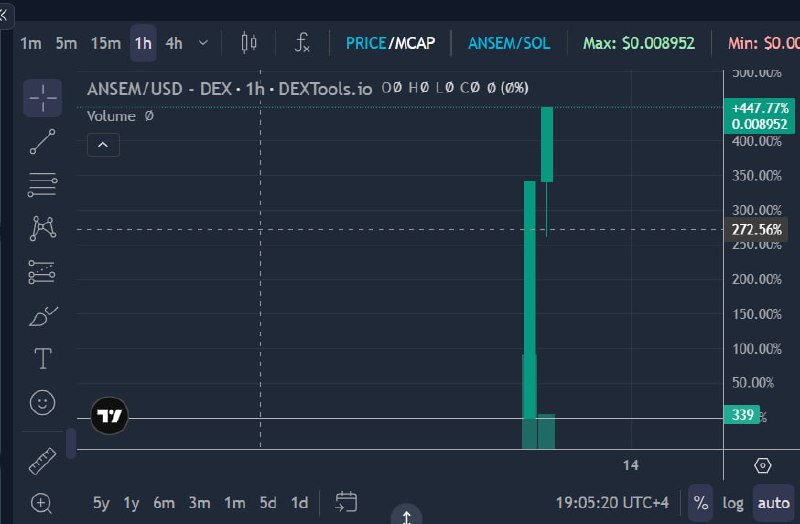This screenshot has width=800, height=524.
Task: Open the candlestick chart style selector
Action: pyautogui.click(x=249, y=43)
